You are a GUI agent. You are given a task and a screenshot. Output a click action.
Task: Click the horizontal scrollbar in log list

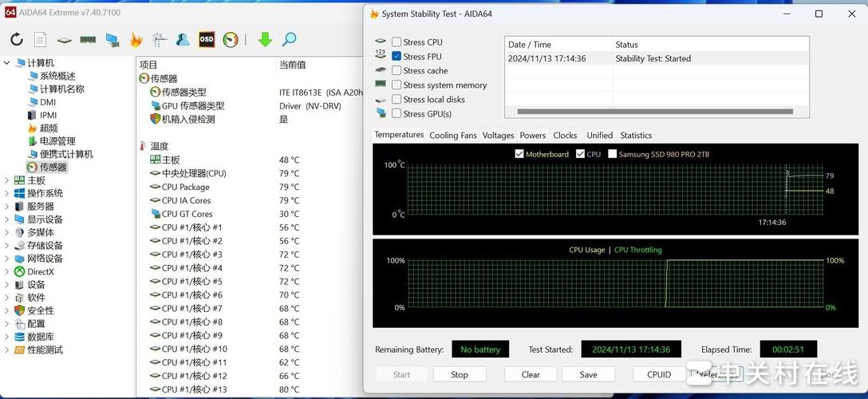655,112
